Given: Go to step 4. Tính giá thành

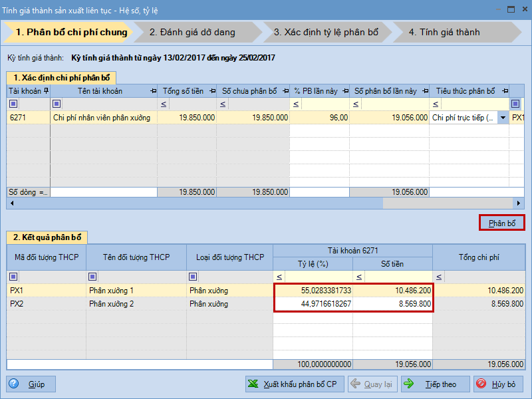Looking at the screenshot, I should [x=444, y=32].
